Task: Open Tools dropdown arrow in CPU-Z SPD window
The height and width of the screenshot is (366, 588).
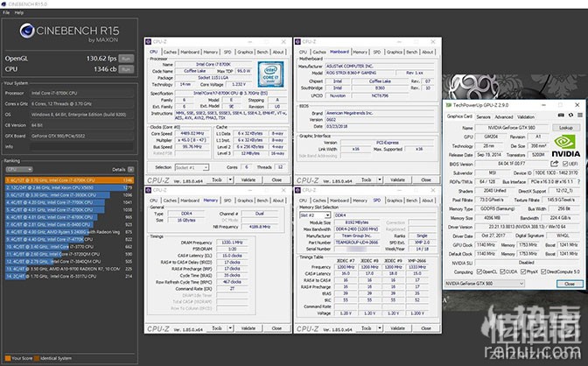Action: click(x=380, y=328)
